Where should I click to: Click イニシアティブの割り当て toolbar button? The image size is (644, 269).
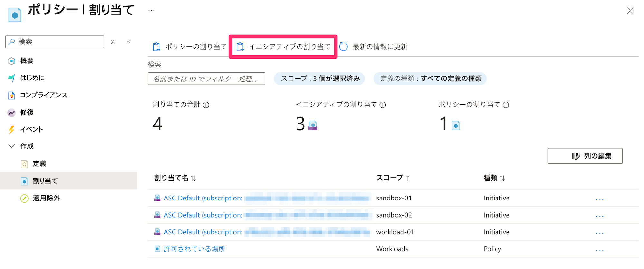283,47
